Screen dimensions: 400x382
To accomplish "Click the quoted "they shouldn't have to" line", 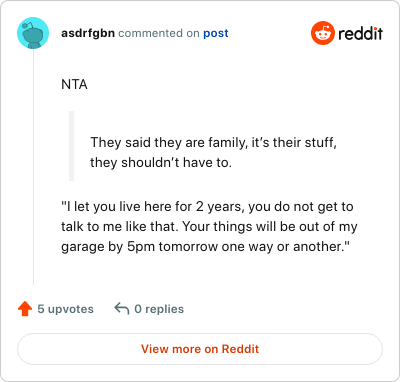I will coord(161,163).
